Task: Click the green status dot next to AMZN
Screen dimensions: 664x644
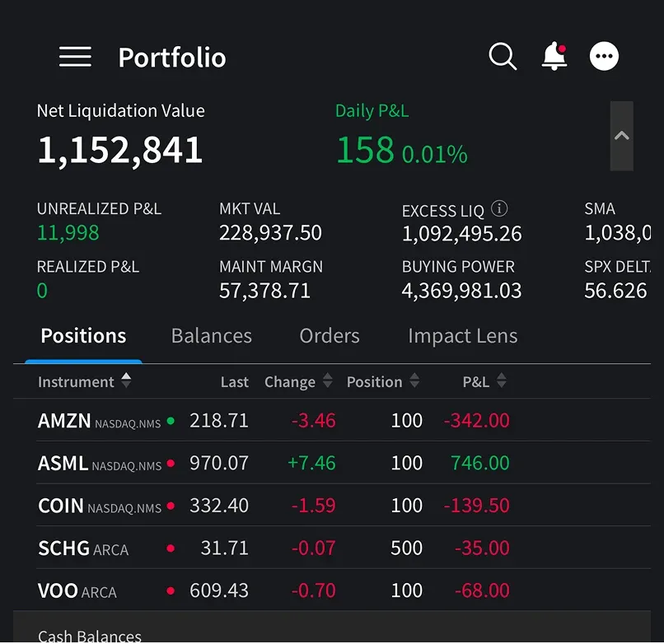Action: click(x=171, y=421)
